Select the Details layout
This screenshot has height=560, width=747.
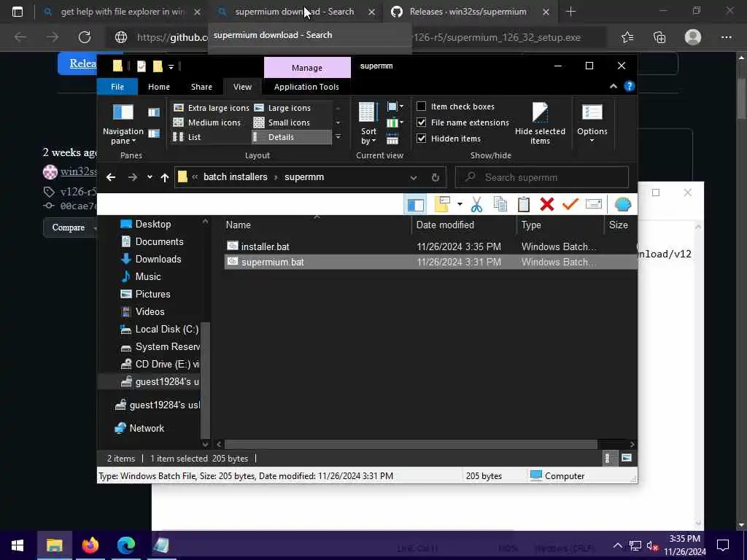[x=292, y=137]
